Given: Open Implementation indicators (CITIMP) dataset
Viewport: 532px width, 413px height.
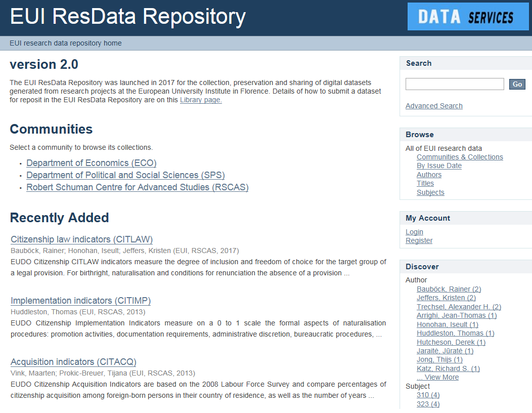Looking at the screenshot, I should (x=80, y=301).
